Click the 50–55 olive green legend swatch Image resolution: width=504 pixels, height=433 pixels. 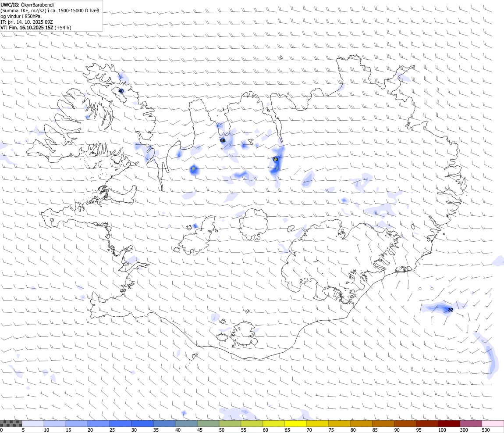coord(230,423)
